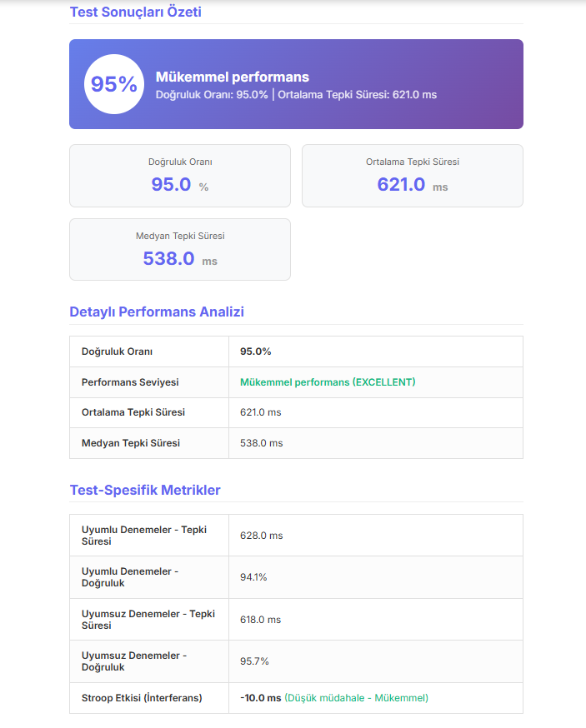Click the 628.0 ms table value
Viewport: 586px width, 728px height.
click(261, 536)
